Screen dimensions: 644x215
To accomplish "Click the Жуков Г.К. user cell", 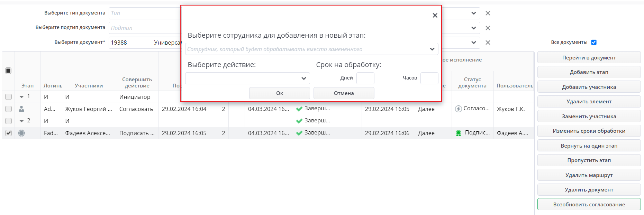I will point(514,109).
